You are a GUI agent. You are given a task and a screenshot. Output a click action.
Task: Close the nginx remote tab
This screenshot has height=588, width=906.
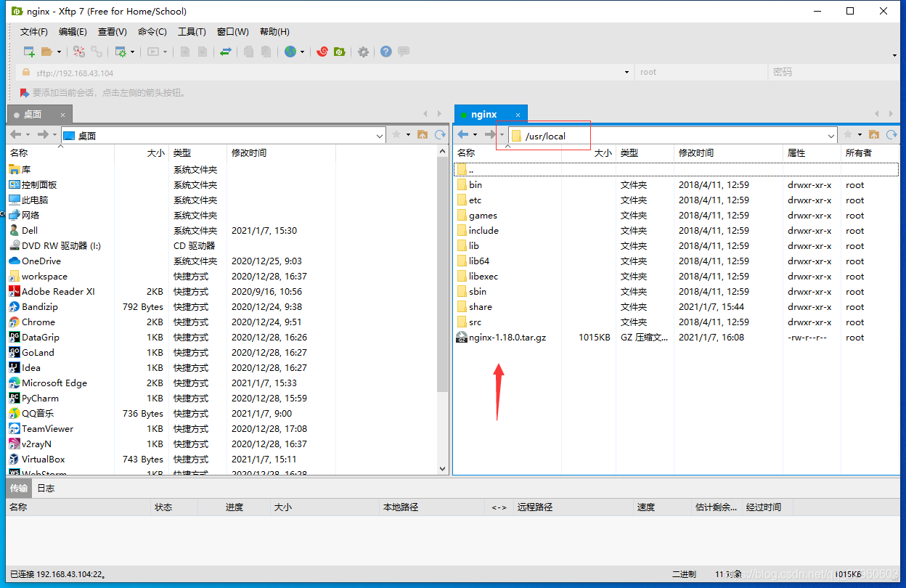518,115
